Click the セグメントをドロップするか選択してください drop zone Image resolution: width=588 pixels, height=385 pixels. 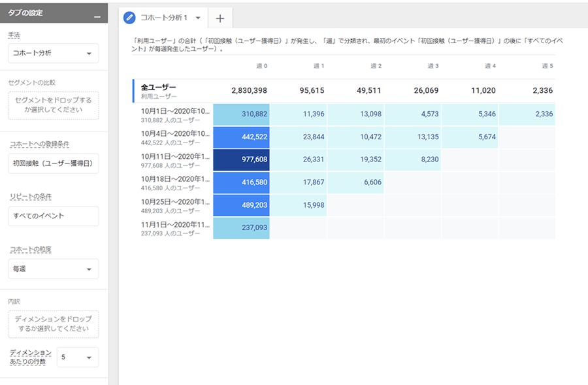(54, 105)
